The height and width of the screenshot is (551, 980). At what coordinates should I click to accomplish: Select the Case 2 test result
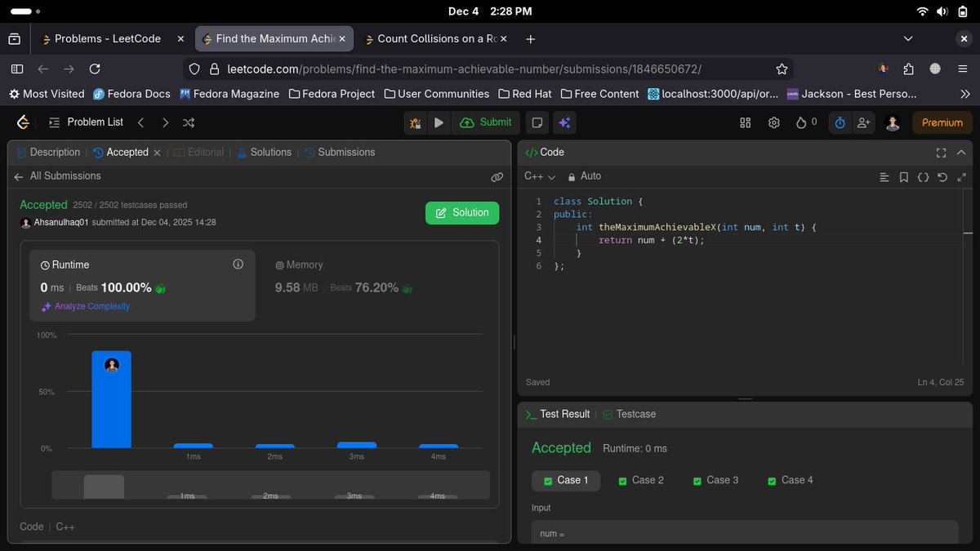pos(642,480)
